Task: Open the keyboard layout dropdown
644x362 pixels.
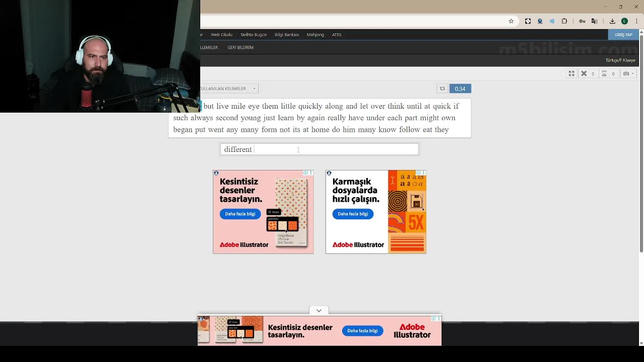Action: pyautogui.click(x=629, y=73)
